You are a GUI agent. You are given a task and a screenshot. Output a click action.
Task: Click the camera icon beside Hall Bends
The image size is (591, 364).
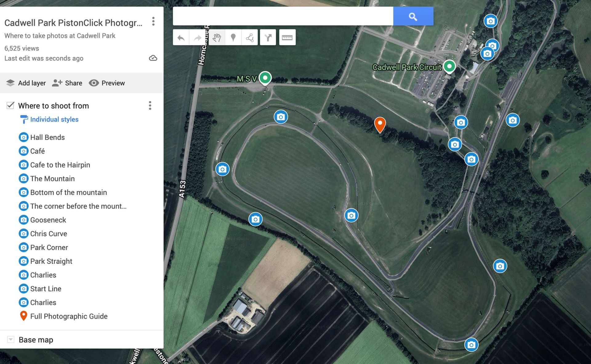[x=24, y=137]
